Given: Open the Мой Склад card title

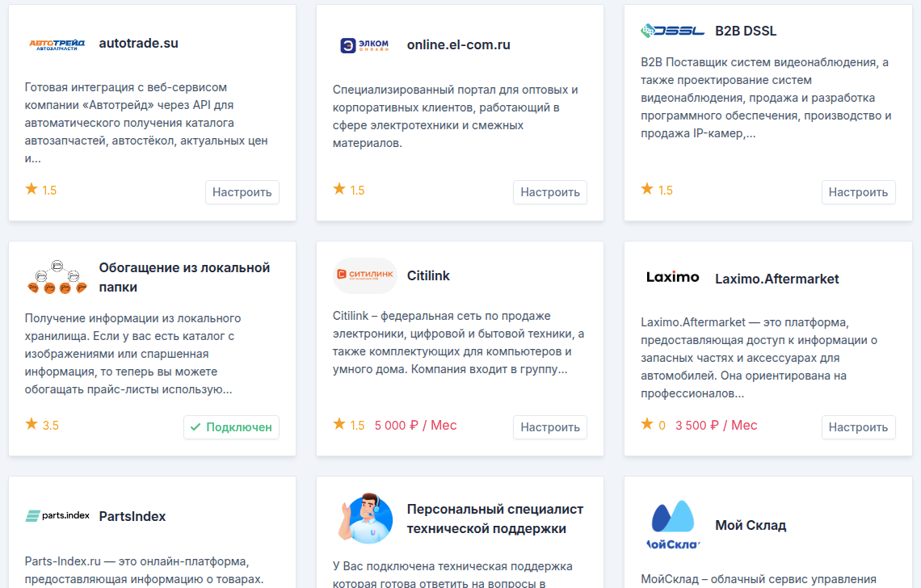Looking at the screenshot, I should click(751, 525).
